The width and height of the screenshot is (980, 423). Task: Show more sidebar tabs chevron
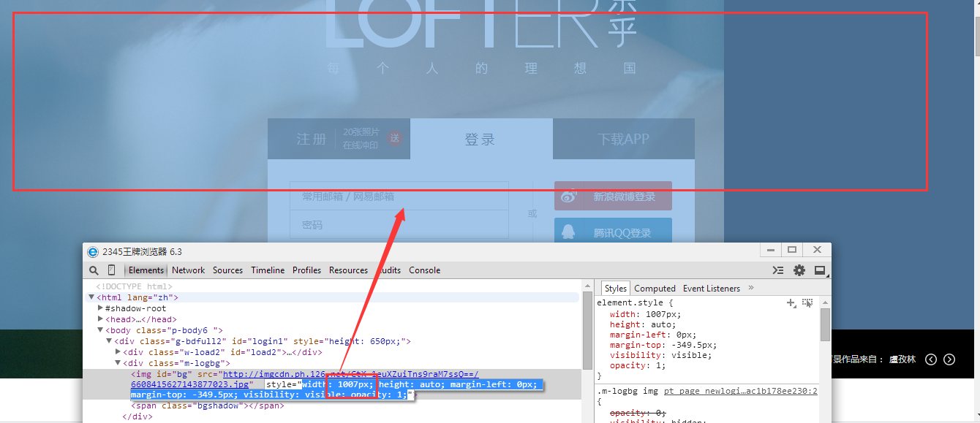(750, 288)
